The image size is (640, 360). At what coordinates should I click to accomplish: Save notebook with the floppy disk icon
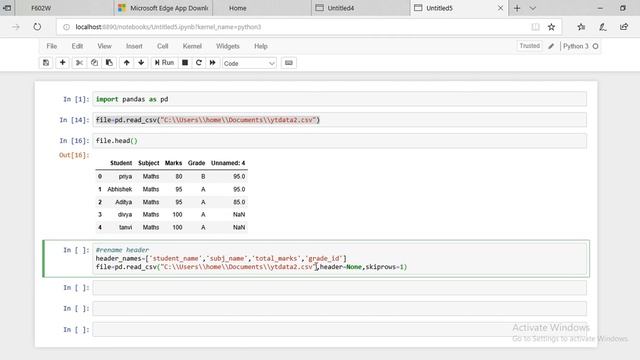point(46,63)
